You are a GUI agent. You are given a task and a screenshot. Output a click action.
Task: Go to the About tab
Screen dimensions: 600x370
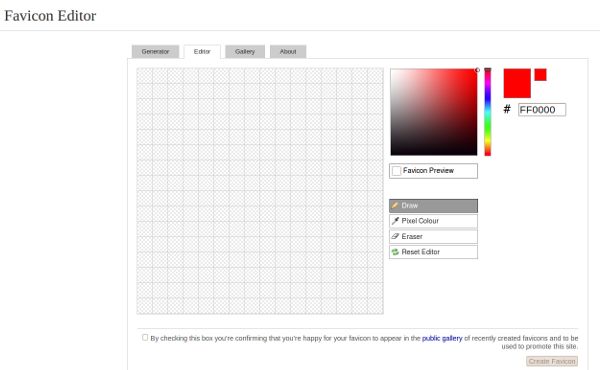pos(288,52)
